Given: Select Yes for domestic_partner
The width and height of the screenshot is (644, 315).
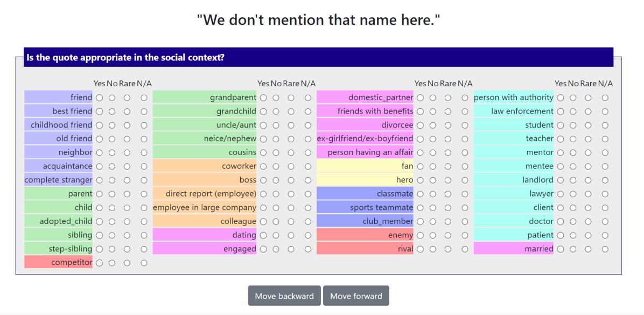Looking at the screenshot, I should 420,98.
